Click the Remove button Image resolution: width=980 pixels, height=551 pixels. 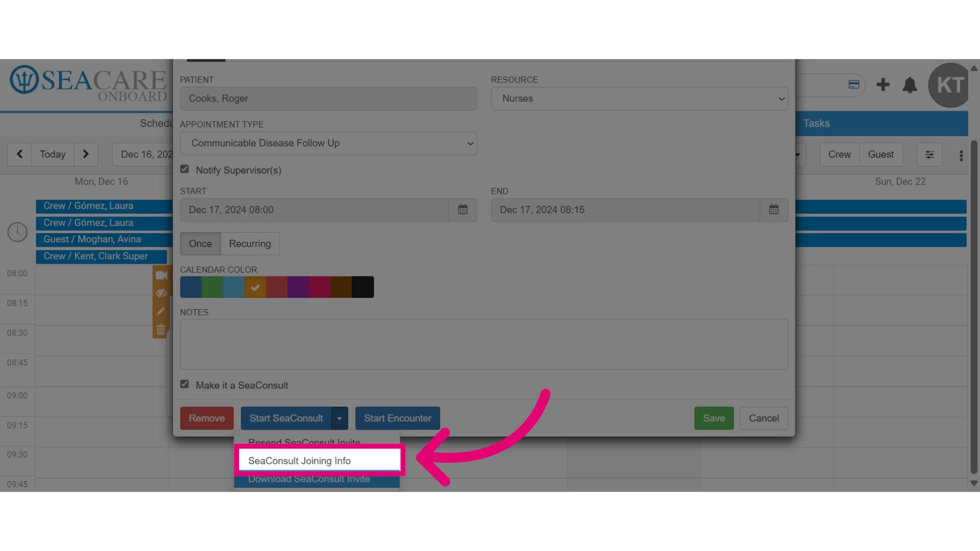[207, 418]
